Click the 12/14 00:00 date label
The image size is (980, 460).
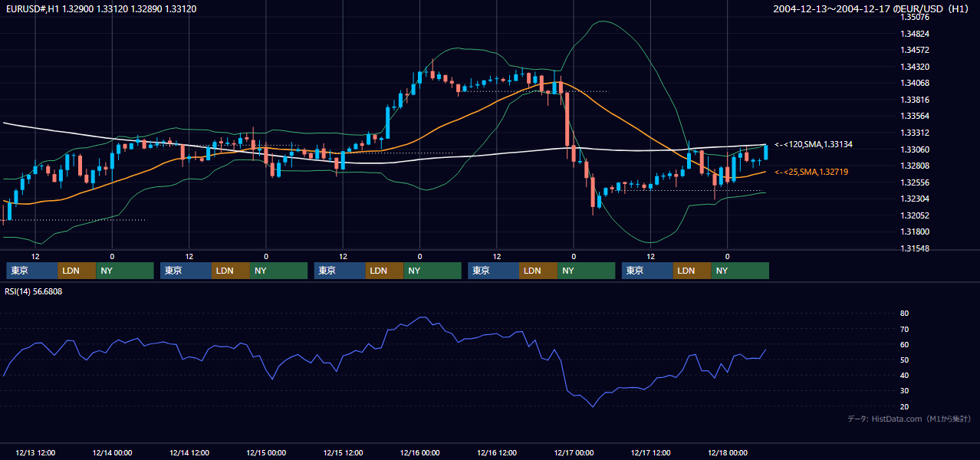click(112, 452)
